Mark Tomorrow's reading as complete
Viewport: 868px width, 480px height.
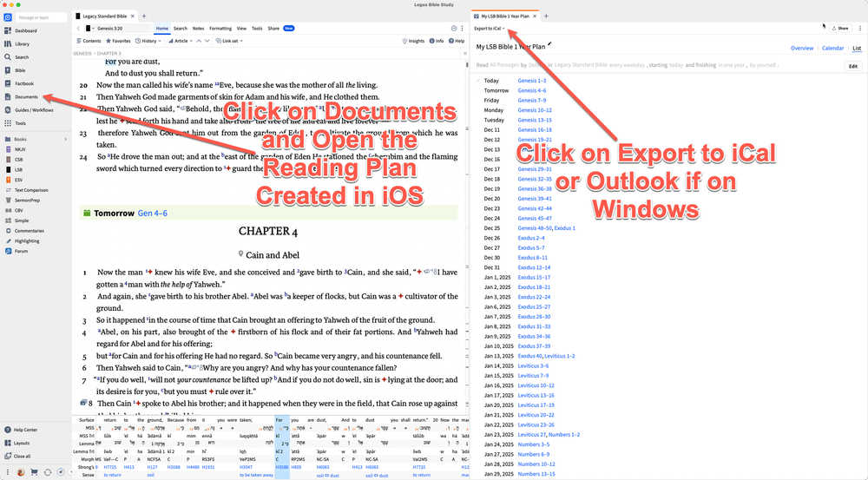coord(478,90)
